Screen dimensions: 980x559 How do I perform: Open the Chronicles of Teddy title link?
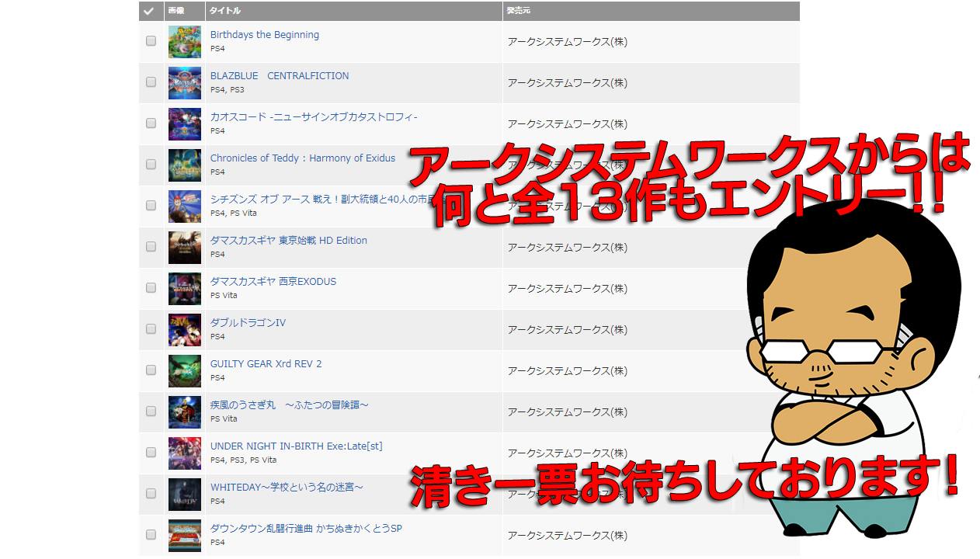click(x=303, y=158)
